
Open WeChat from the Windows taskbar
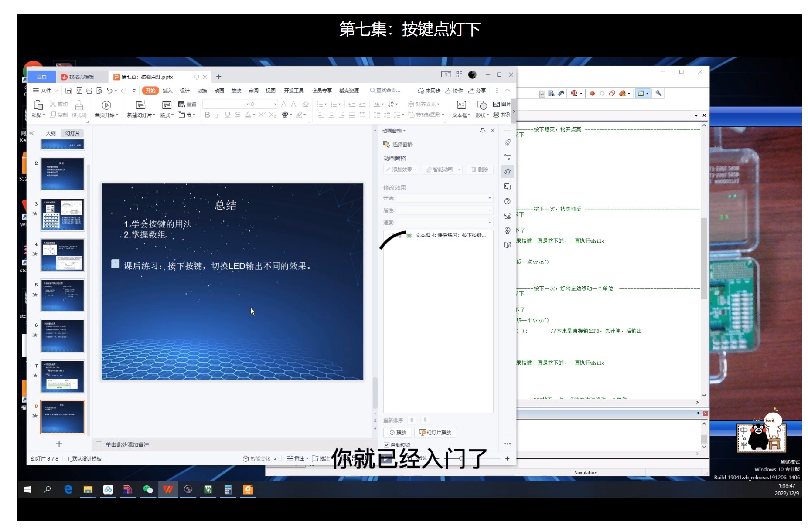pyautogui.click(x=148, y=490)
